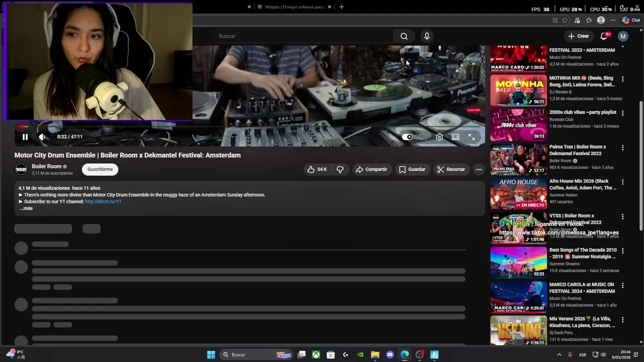The height and width of the screenshot is (362, 644).
Task: Open Palms Trax Boiler Room thumbnail
Action: tap(518, 159)
